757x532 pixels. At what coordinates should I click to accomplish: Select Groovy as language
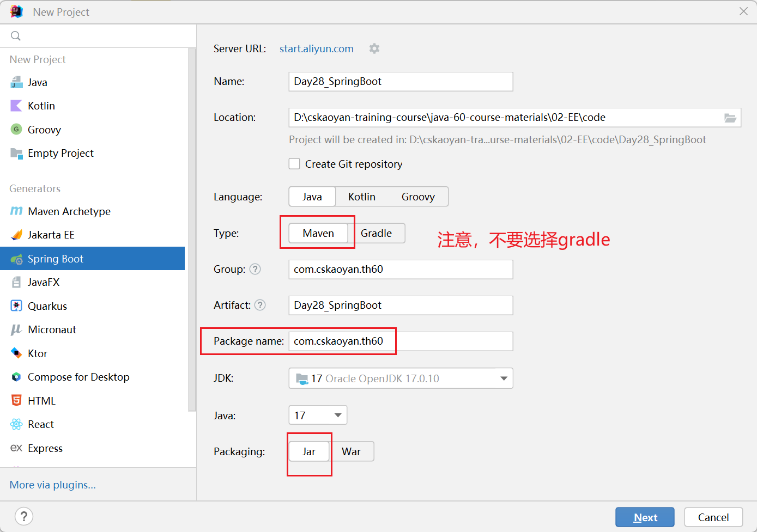418,197
